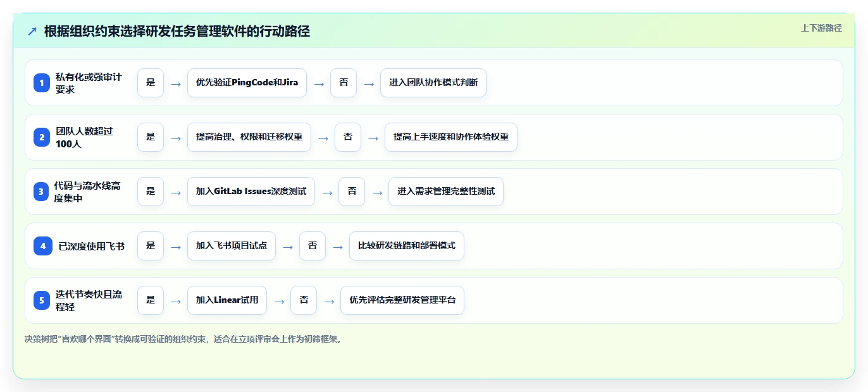Click 是 in the 迭代节奏快且流程轻 row
The width and height of the screenshot is (868, 392).
151,300
